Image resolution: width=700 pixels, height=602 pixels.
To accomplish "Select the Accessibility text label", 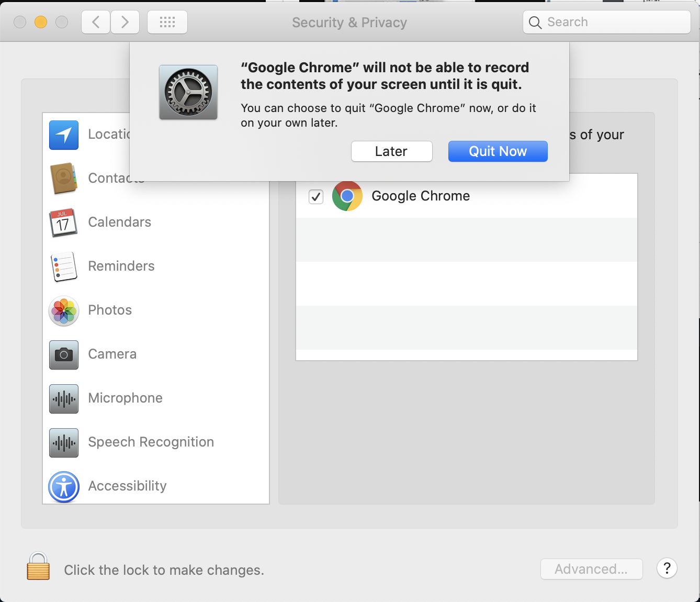I will 128,486.
